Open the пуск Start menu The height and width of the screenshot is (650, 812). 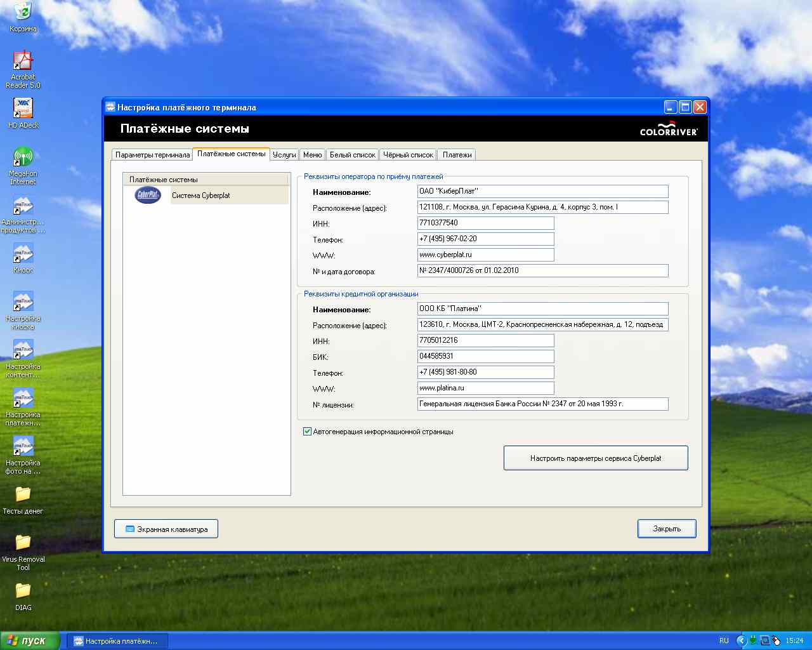click(30, 640)
